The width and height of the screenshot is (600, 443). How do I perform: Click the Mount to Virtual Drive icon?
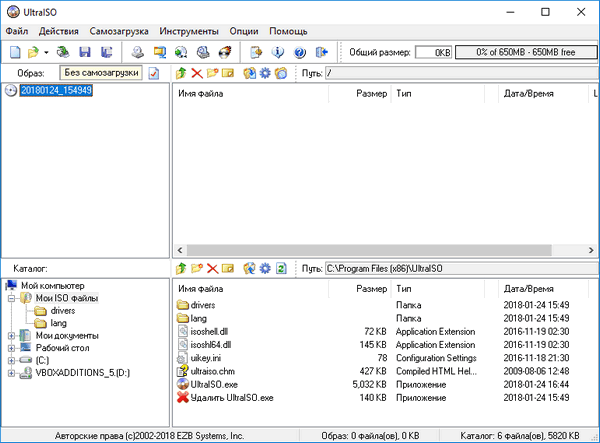[203, 52]
